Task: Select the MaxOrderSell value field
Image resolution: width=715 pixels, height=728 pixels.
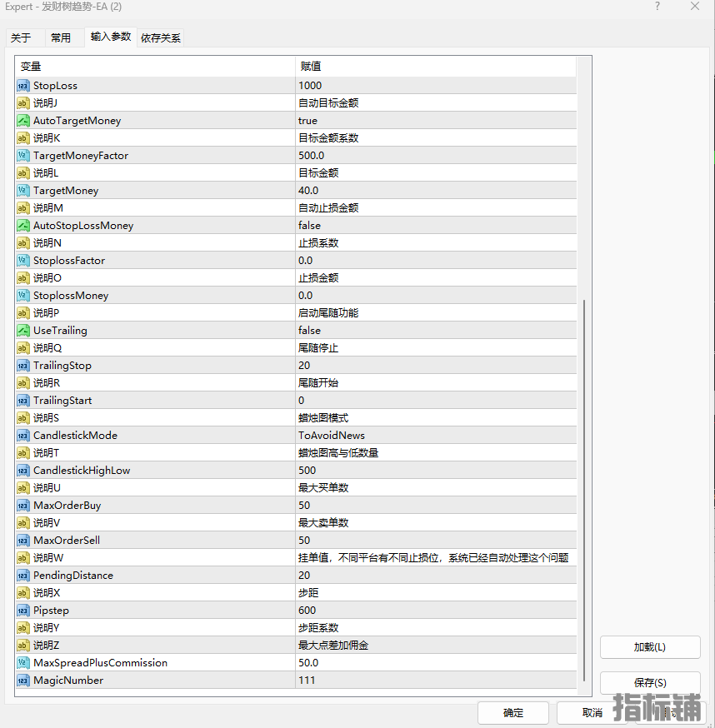Action: pyautogui.click(x=436, y=541)
